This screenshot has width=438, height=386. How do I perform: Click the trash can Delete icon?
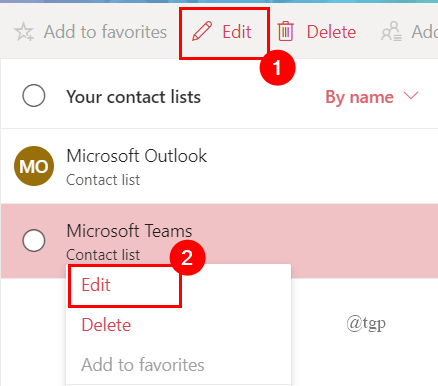click(x=286, y=31)
